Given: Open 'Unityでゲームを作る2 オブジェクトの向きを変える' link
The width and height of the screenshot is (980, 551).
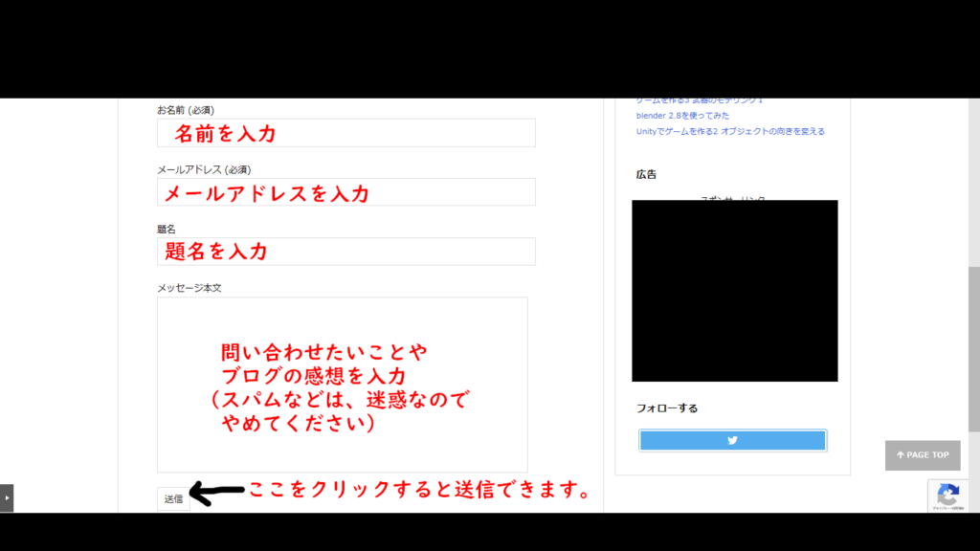Looking at the screenshot, I should pos(729,131).
